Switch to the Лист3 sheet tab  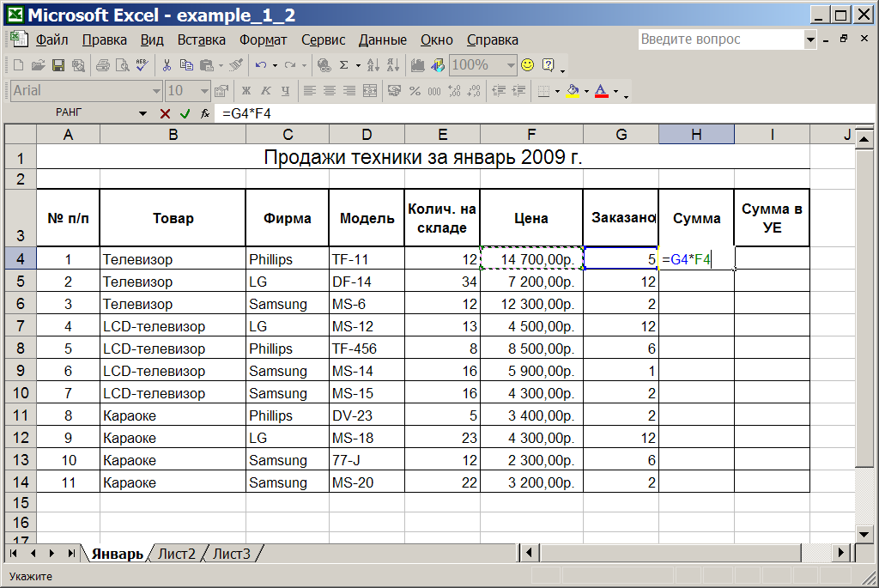pyautogui.click(x=232, y=554)
